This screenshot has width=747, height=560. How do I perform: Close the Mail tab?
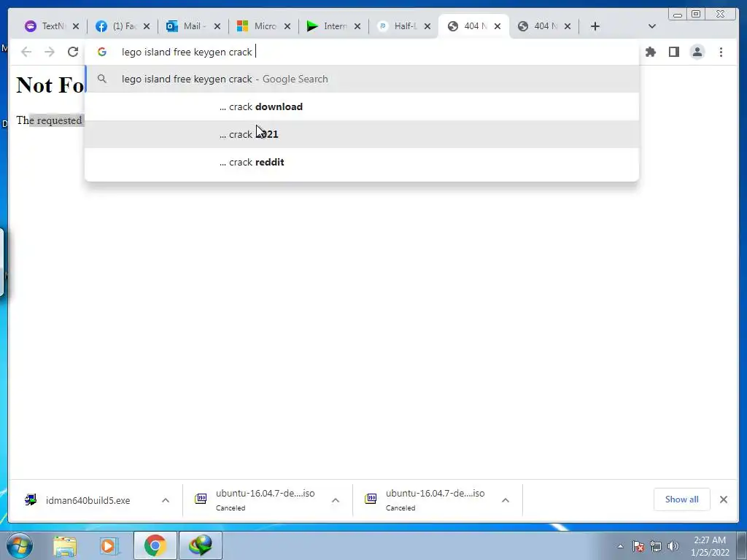tap(217, 27)
